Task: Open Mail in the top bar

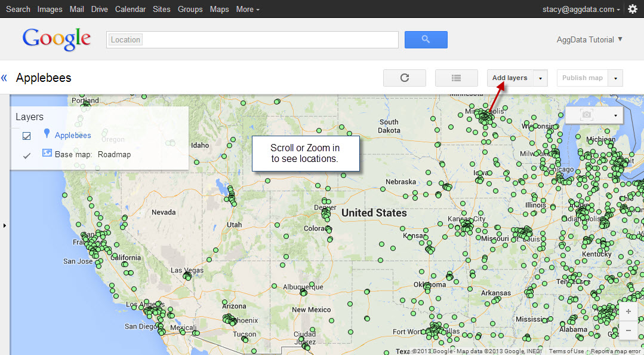Action: [77, 9]
